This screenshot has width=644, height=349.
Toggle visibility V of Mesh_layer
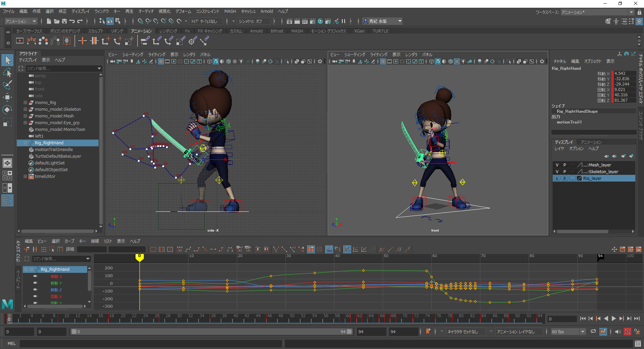click(x=557, y=165)
